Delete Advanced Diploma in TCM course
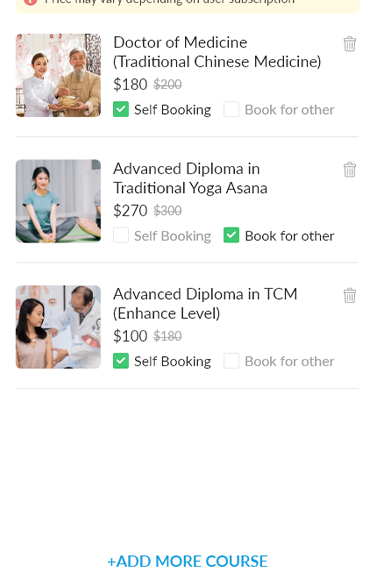This screenshot has height=576, width=375. (x=350, y=295)
